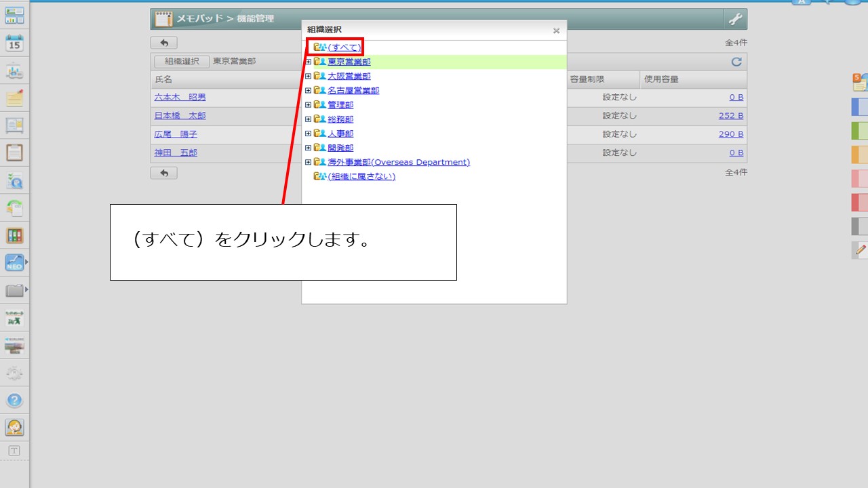The height and width of the screenshot is (488, 868).
Task: Open the calendar icon in left sidebar
Action: pos(14,44)
